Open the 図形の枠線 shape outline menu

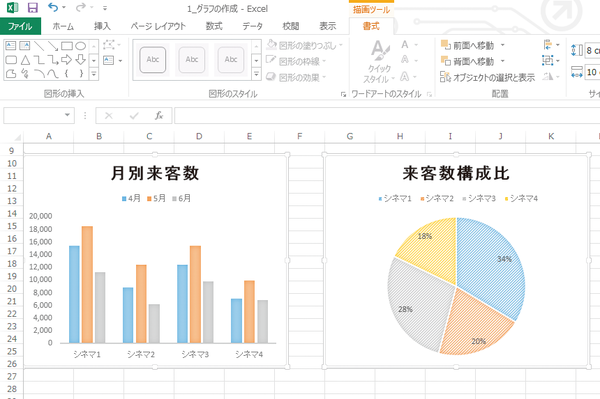click(296, 61)
